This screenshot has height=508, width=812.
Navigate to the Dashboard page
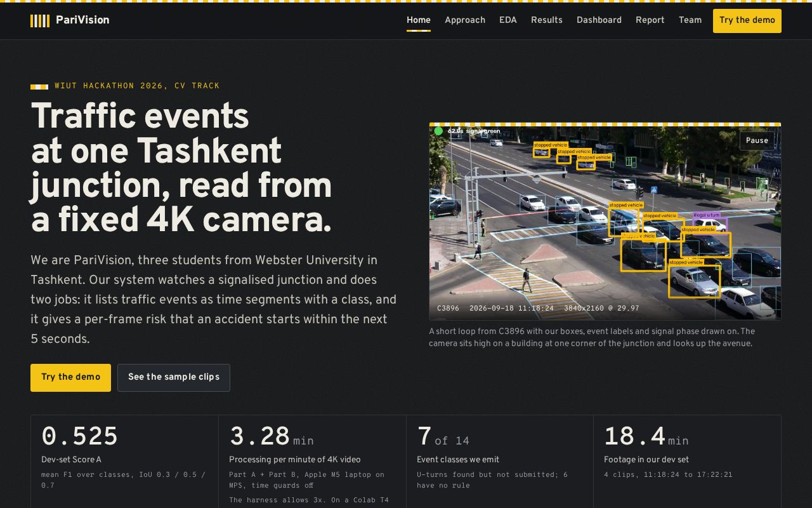point(599,20)
